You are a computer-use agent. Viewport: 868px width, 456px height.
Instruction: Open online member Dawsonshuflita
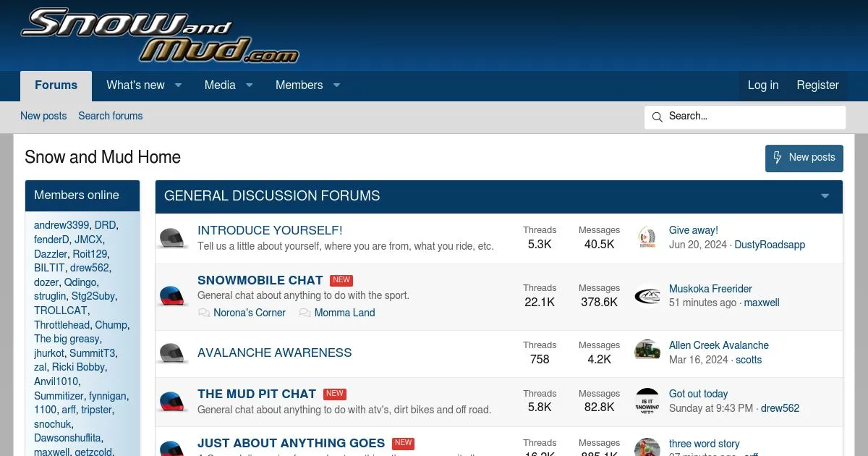68,438
